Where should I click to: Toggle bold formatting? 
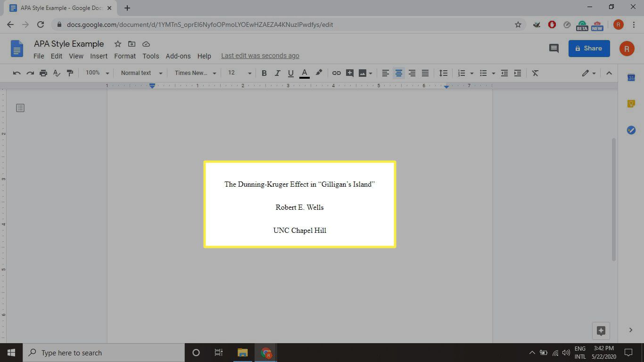coord(264,73)
